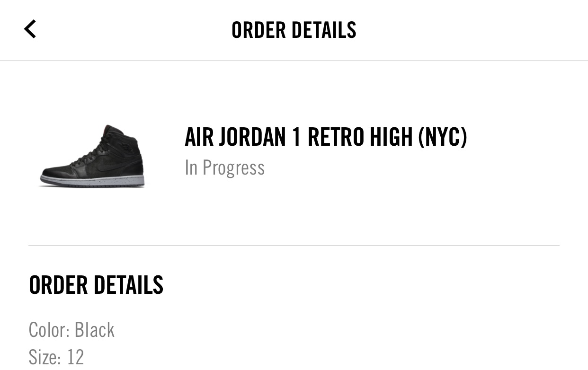Click the (NYC) text in product title
588x370 pixels.
click(443, 137)
